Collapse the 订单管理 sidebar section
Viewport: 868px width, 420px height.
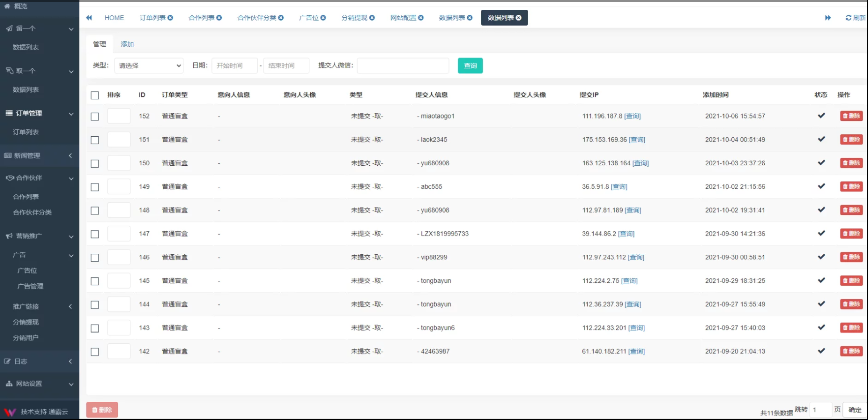[x=39, y=113]
